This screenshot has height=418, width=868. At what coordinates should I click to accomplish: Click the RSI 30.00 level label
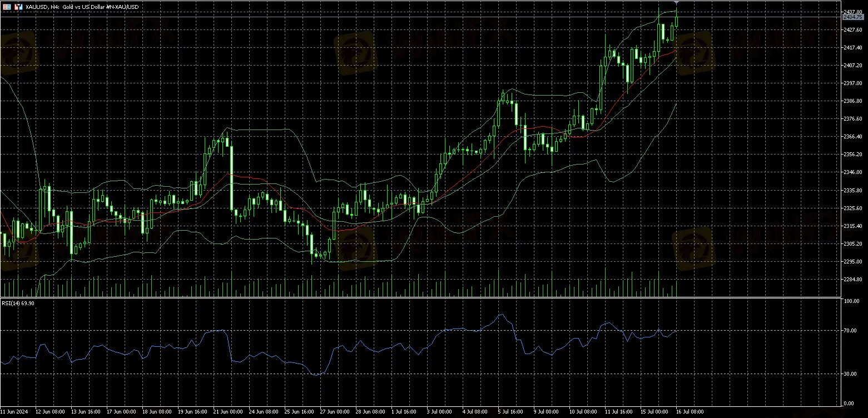[x=849, y=374]
